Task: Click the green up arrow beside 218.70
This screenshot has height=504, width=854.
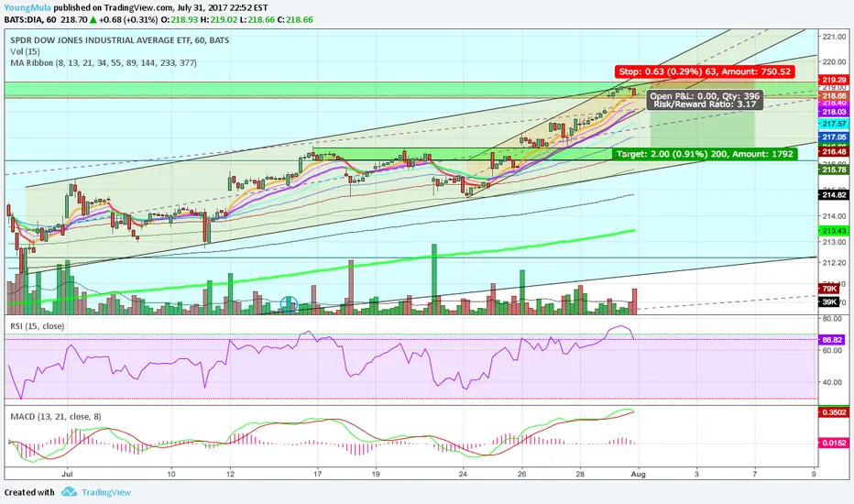Action: point(93,19)
